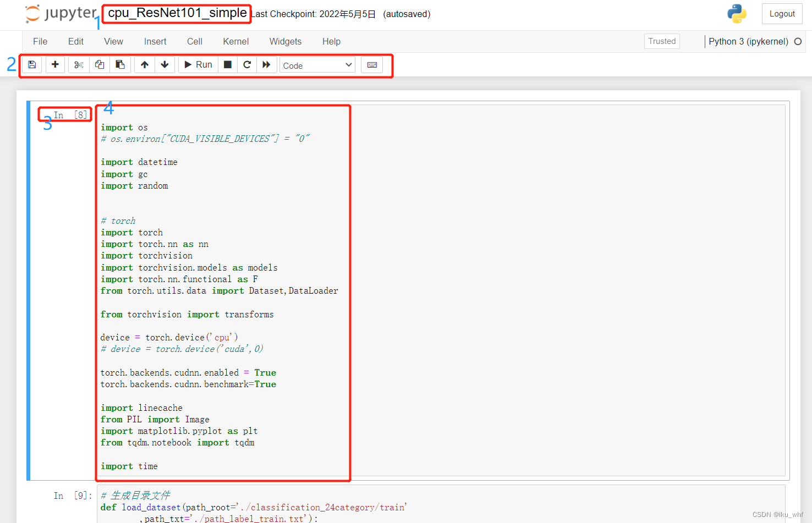Rename notebook title cpu_ResNet101_simple
Image resolution: width=812 pixels, height=523 pixels.
click(177, 13)
